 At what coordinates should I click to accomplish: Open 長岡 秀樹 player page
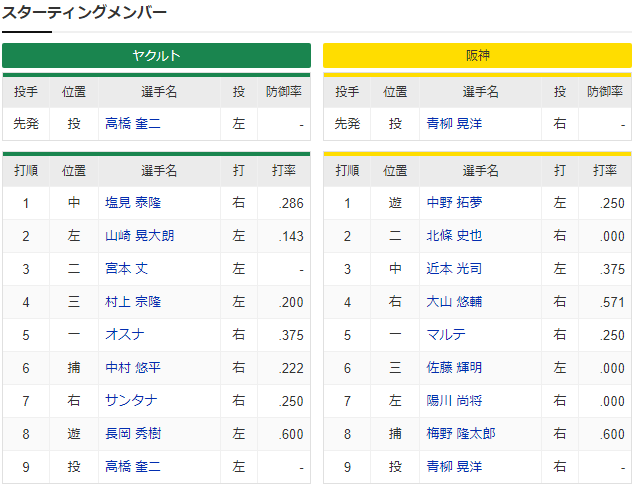[133, 434]
